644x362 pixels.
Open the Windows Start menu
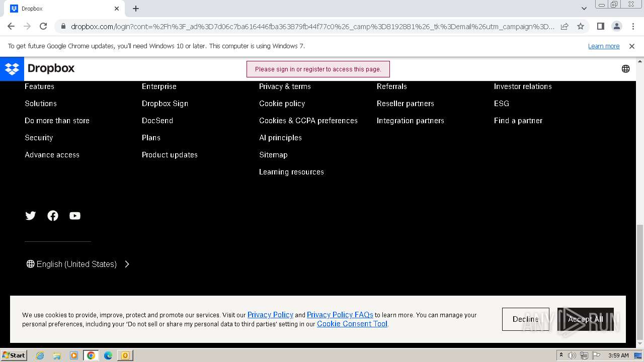14,355
